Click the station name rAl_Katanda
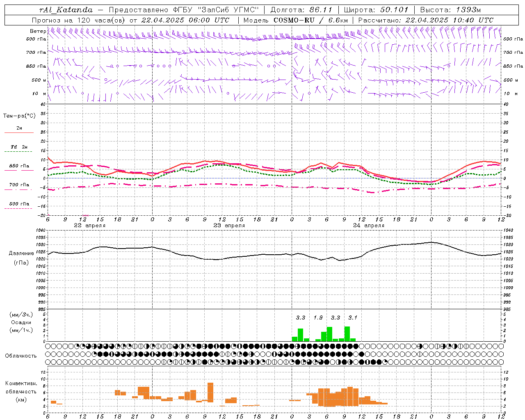 pyautogui.click(x=66, y=10)
